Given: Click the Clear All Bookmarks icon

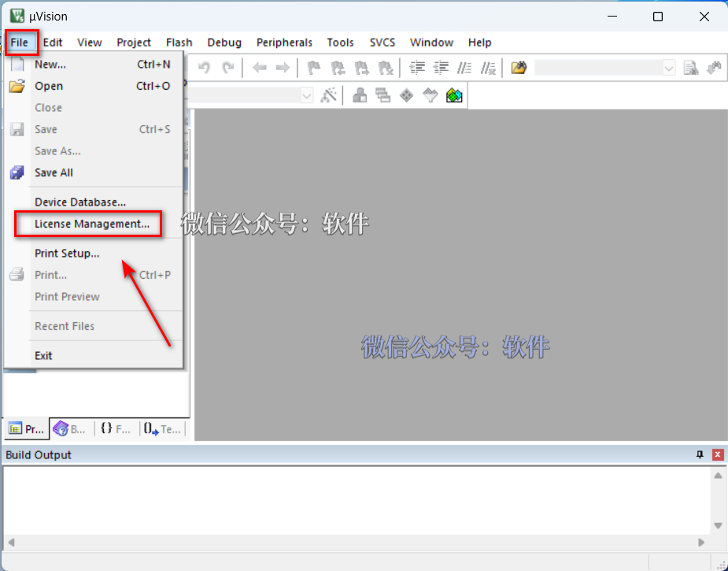Looking at the screenshot, I should pyautogui.click(x=386, y=68).
